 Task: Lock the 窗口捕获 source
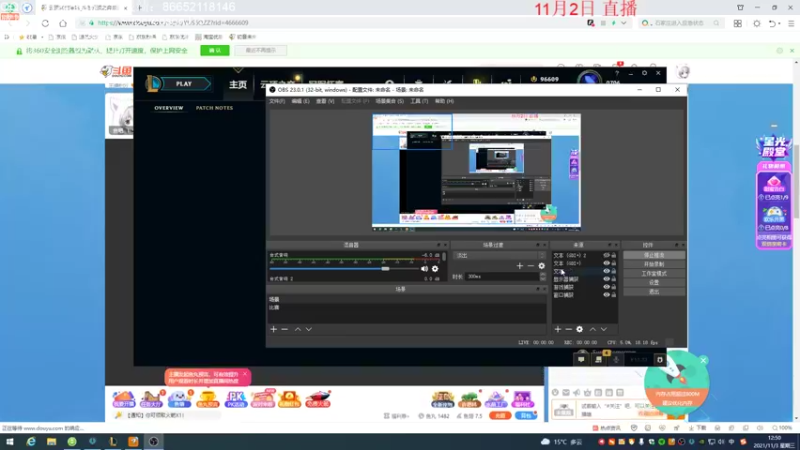click(613, 295)
